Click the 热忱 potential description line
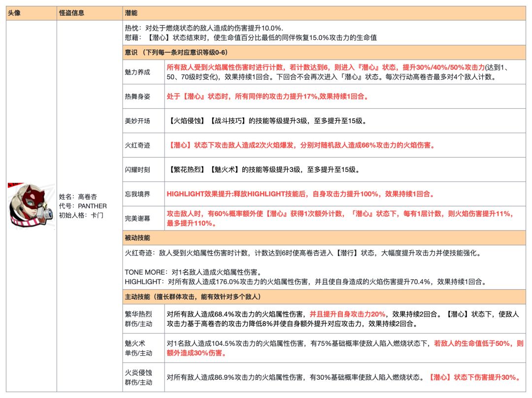Screen dimensions: 532x398 click(x=203, y=28)
